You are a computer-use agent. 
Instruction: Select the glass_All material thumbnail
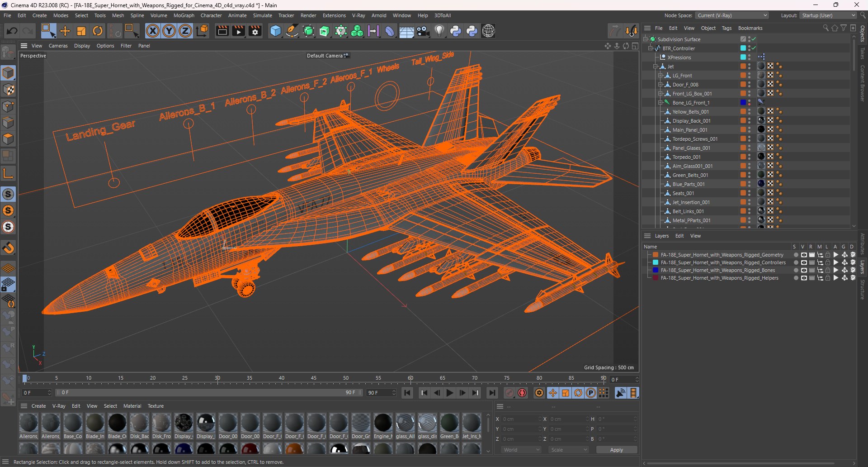(x=405, y=423)
